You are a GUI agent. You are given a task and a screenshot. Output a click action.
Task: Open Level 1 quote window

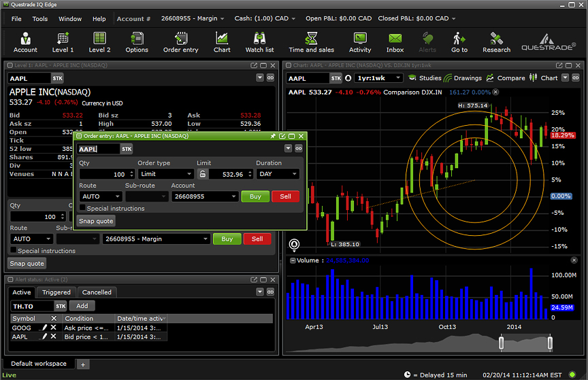[x=63, y=42]
